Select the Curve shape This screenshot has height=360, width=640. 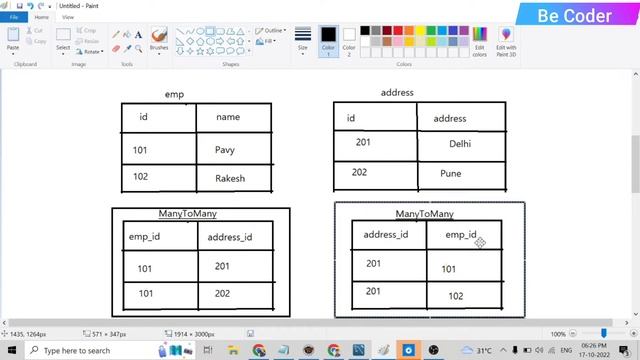click(190, 31)
